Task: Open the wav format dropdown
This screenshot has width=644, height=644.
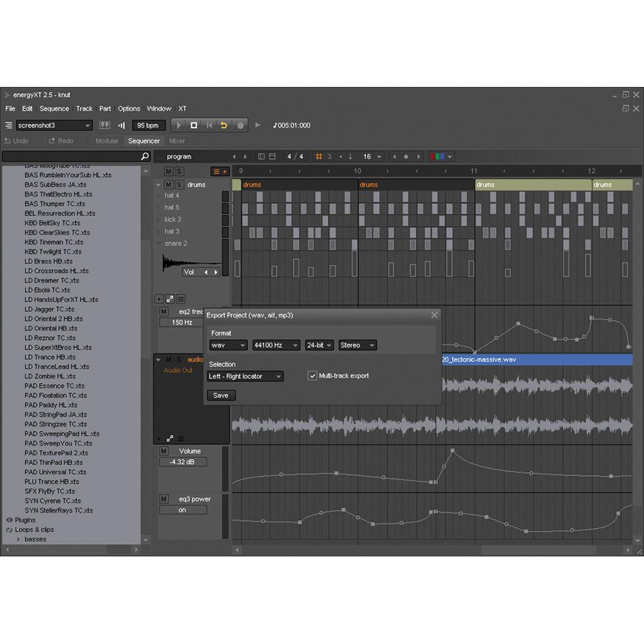Action: click(x=228, y=345)
